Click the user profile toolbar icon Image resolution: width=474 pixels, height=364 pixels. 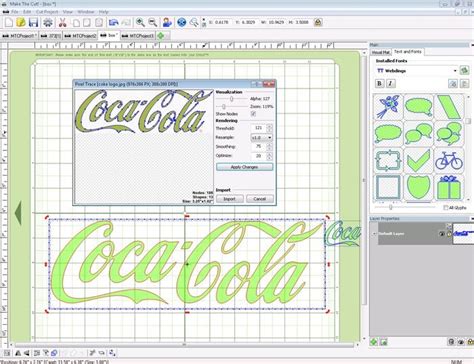click(167, 23)
